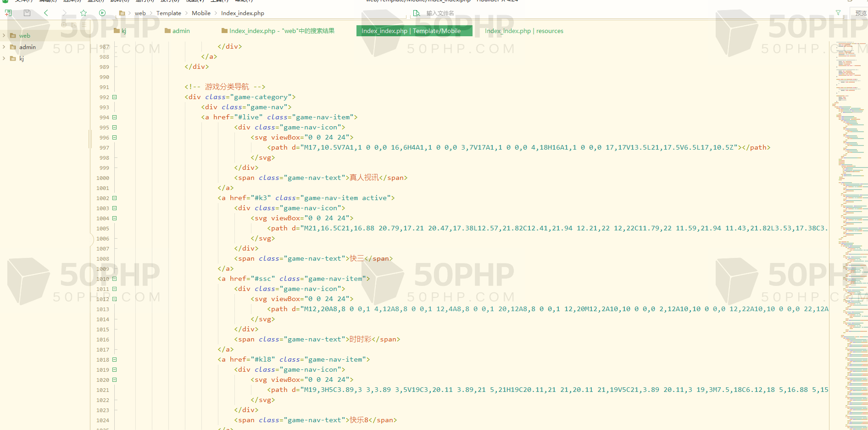Click the new file toolbar icon
This screenshot has height=430, width=868.
click(x=8, y=13)
